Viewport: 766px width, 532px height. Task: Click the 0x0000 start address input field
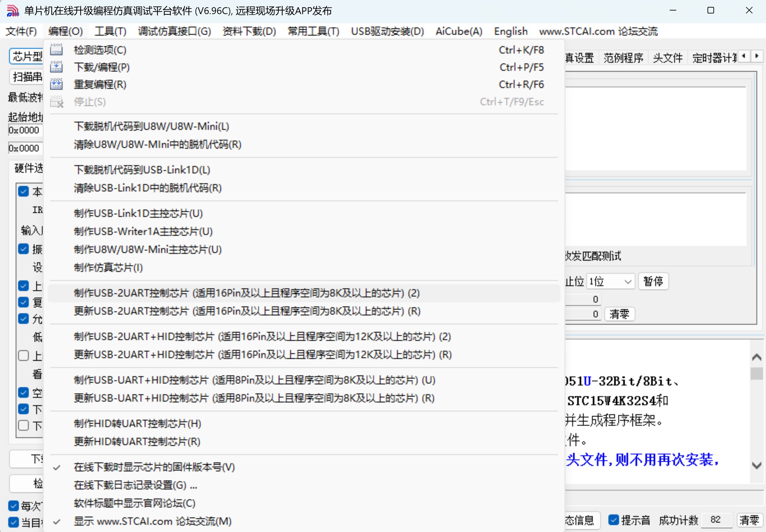[24, 130]
